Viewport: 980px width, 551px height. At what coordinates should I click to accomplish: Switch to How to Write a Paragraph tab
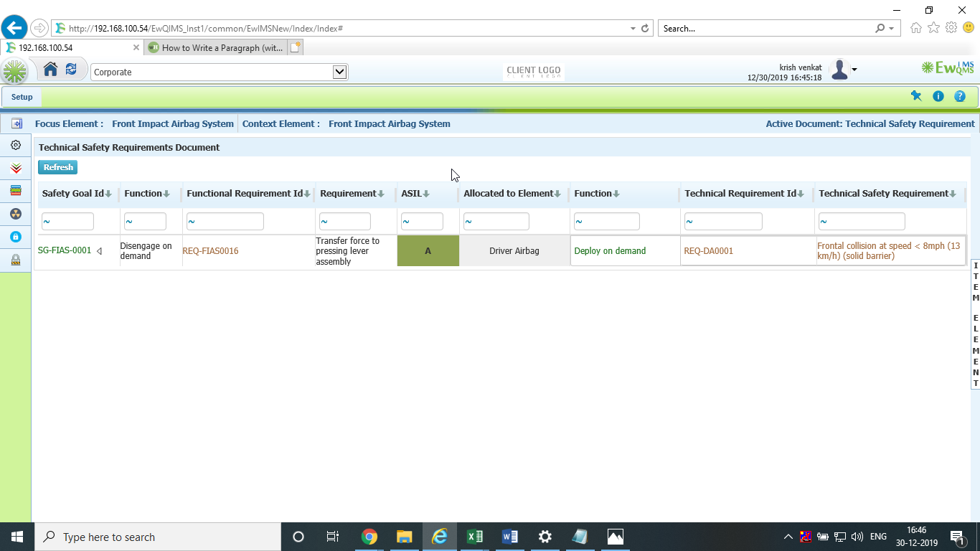(216, 47)
